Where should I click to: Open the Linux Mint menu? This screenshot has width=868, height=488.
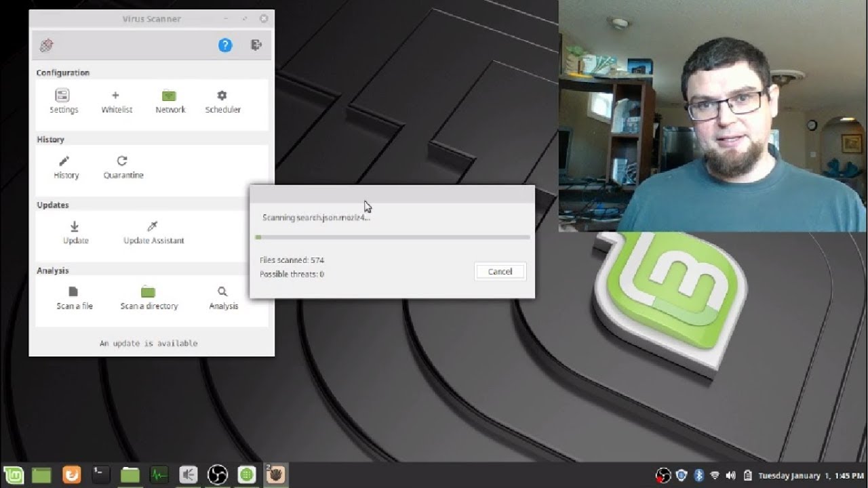[14, 475]
